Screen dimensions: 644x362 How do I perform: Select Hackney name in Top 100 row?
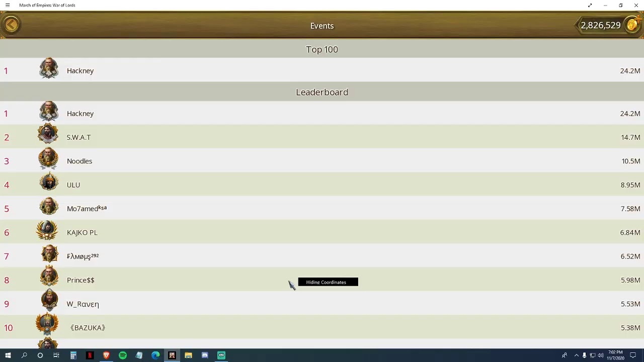click(80, 71)
